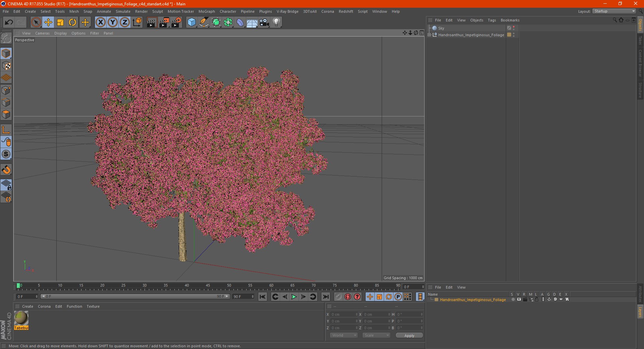Switch to Texture mode checkered icon

6,66
